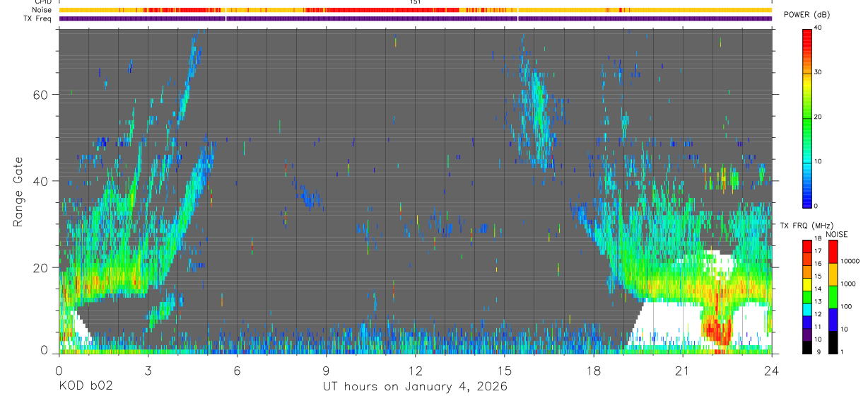Click the green TX FRQ legend swatch

807,297
